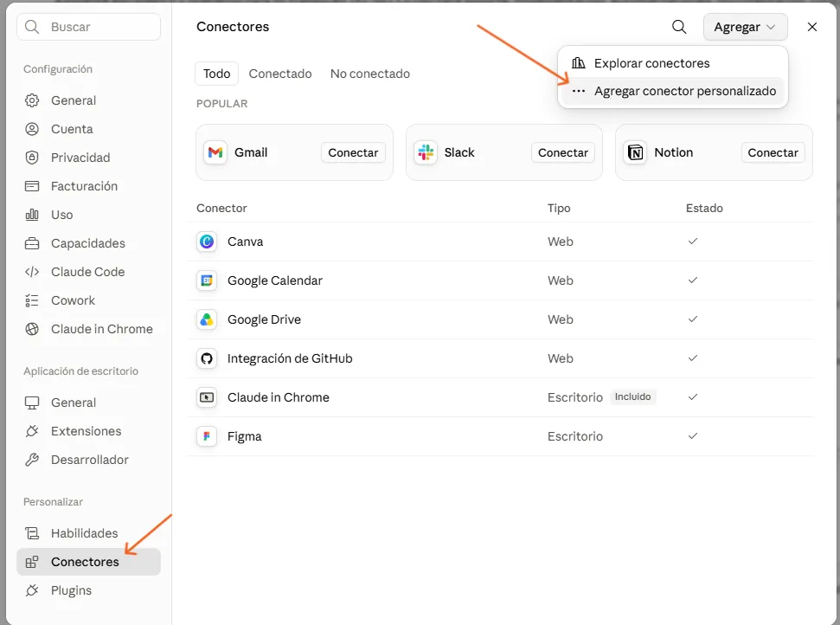Open the Canva connector row
Image resolution: width=840 pixels, height=625 pixels.
(500, 242)
